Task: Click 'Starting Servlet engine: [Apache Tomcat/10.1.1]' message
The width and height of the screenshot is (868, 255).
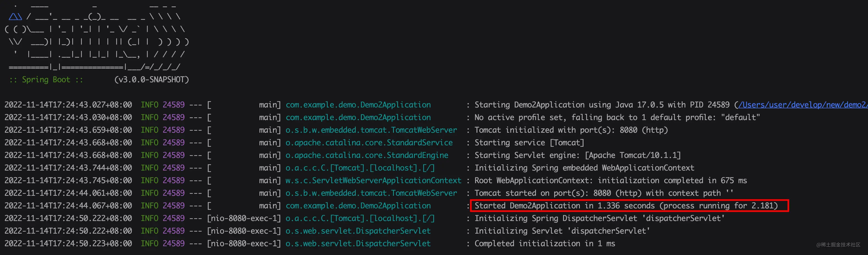Action: [578, 155]
